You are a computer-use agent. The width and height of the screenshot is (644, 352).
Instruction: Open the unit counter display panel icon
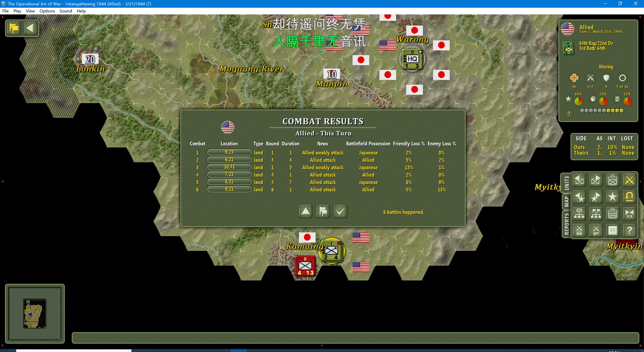613,230
